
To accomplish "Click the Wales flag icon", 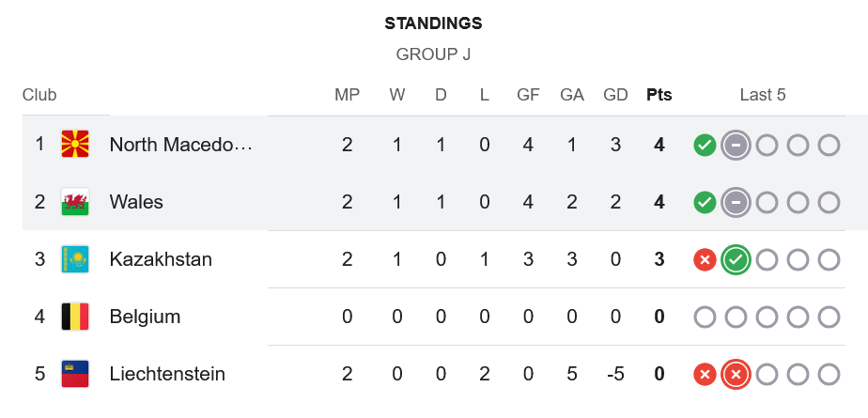I will click(75, 202).
